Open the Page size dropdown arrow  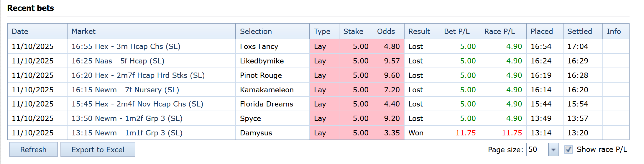[x=553, y=150]
